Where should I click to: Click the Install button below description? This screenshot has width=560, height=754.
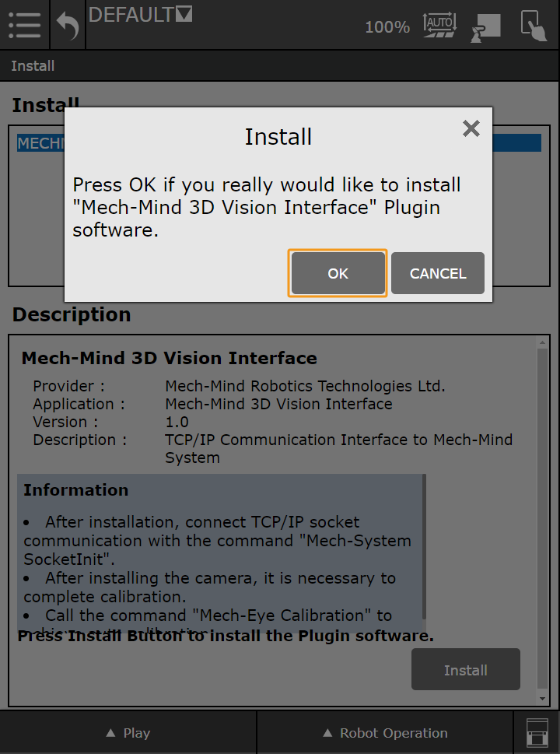(465, 670)
